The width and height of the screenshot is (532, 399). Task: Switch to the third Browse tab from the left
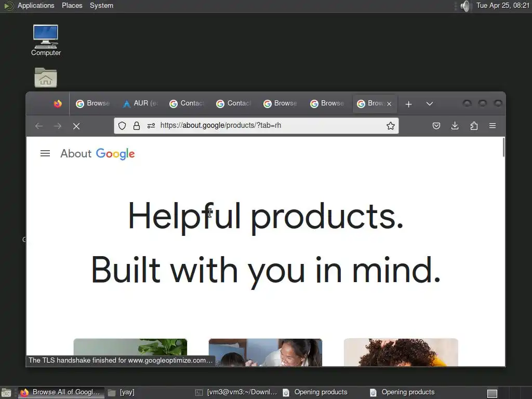tap(327, 103)
